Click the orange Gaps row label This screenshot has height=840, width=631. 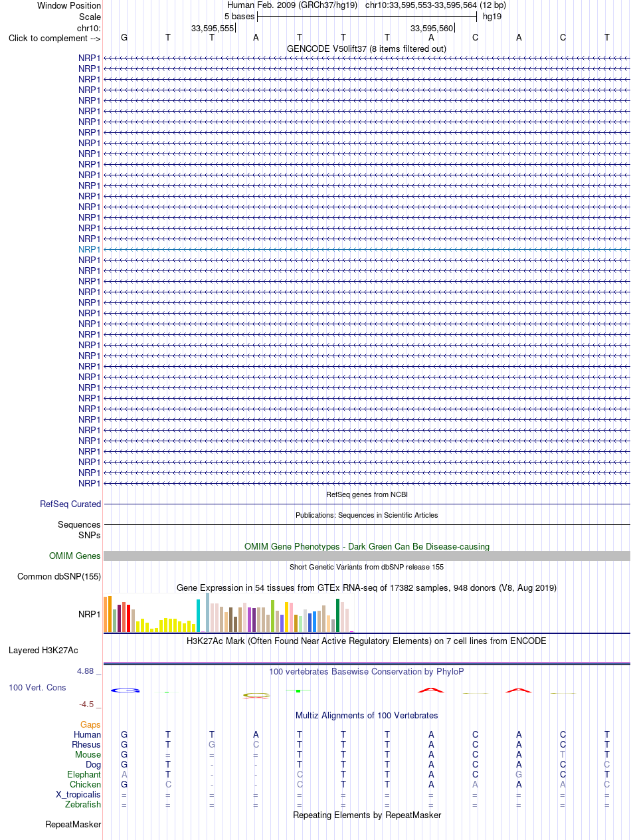91,725
